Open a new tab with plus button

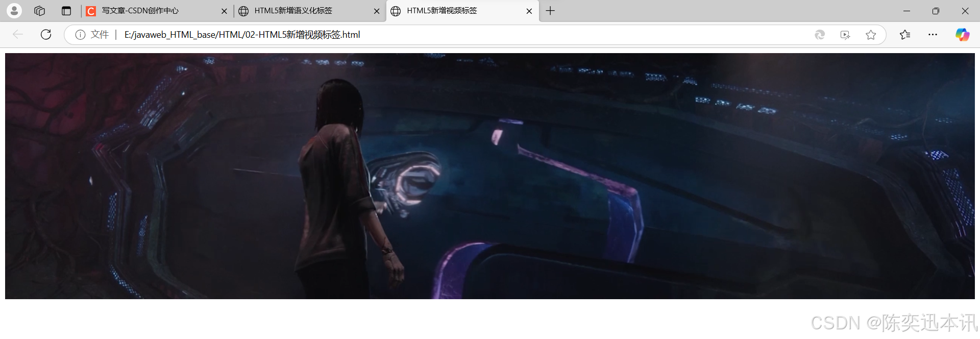pos(550,11)
